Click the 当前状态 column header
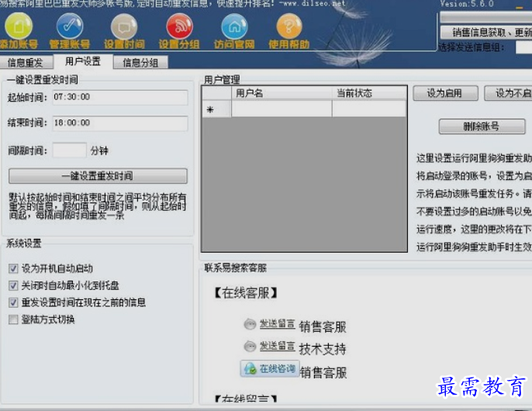The image size is (532, 411). [x=369, y=93]
